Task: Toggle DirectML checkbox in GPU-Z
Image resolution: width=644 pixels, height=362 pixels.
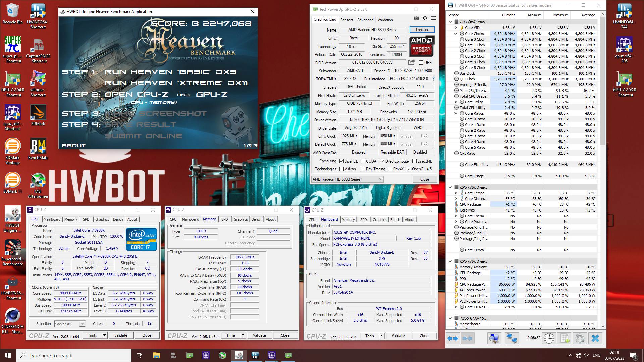Action: (x=414, y=161)
